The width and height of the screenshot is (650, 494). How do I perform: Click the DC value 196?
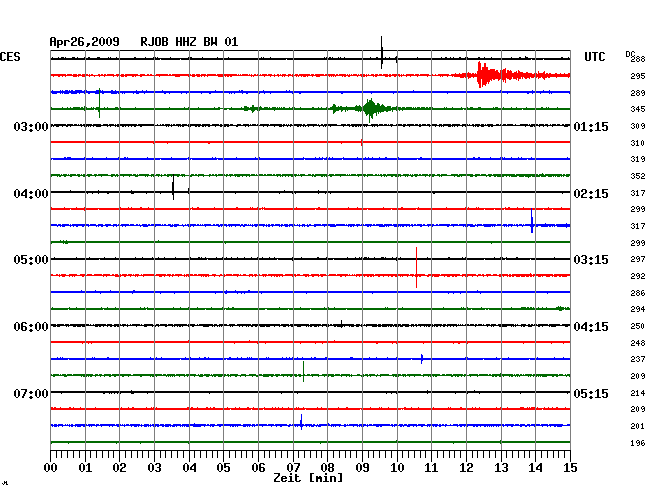coord(638,443)
